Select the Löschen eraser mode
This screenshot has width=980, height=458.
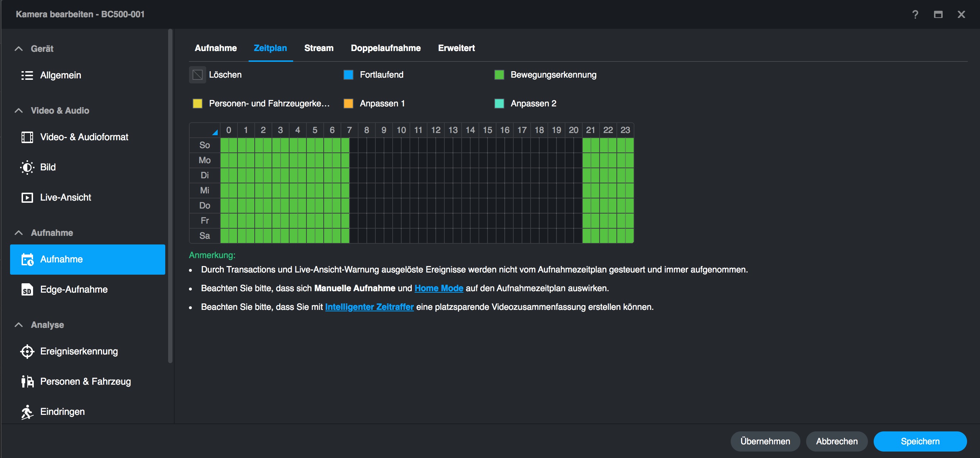tap(198, 75)
